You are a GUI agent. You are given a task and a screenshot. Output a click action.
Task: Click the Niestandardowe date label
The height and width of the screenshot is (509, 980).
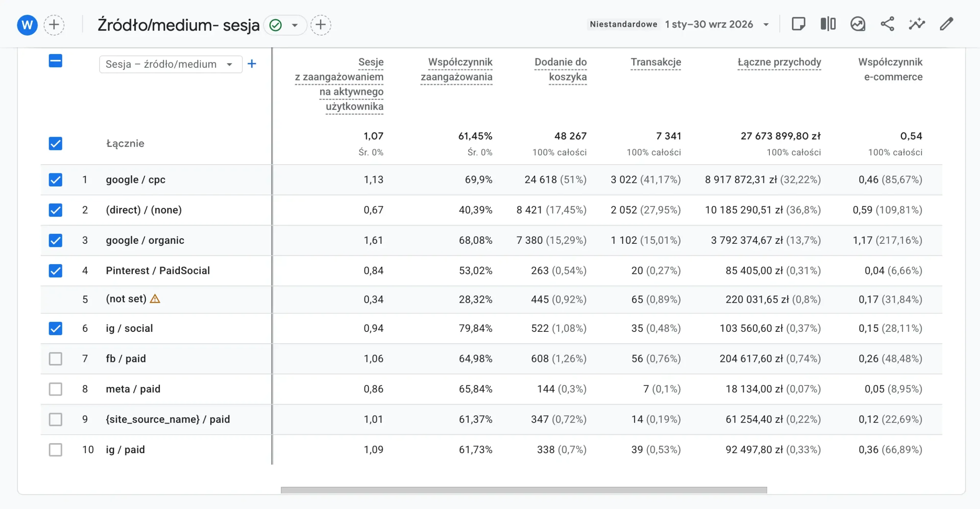tap(624, 24)
